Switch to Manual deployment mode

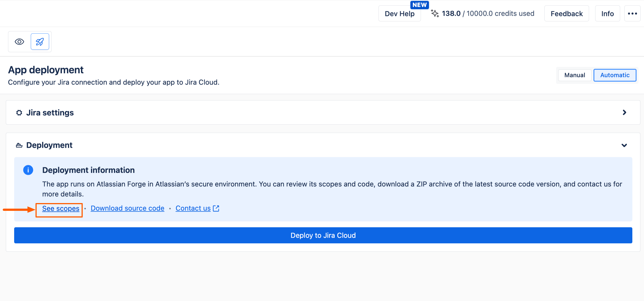[x=575, y=75]
